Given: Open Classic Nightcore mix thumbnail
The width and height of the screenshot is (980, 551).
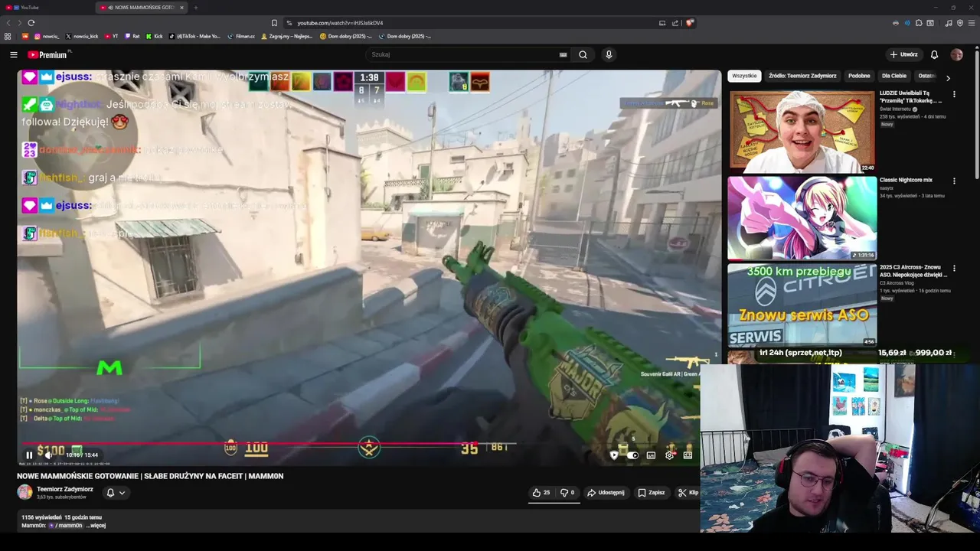Looking at the screenshot, I should (802, 218).
